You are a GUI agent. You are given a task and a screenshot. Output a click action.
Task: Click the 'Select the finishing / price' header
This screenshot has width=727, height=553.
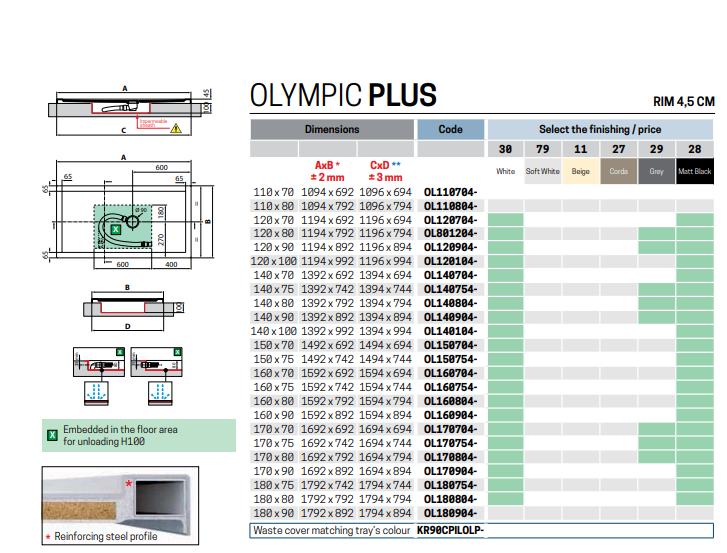[x=600, y=129]
